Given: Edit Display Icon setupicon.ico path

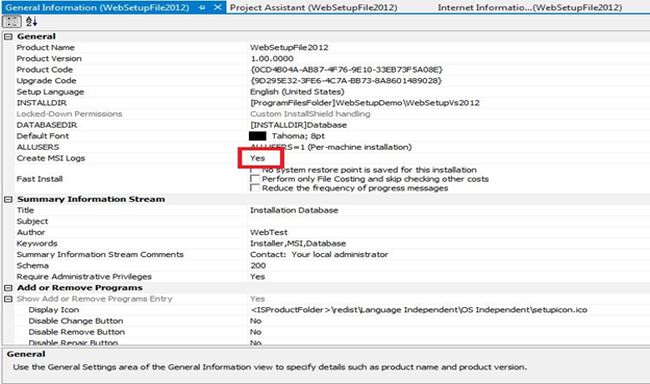Looking at the screenshot, I should tap(419, 310).
